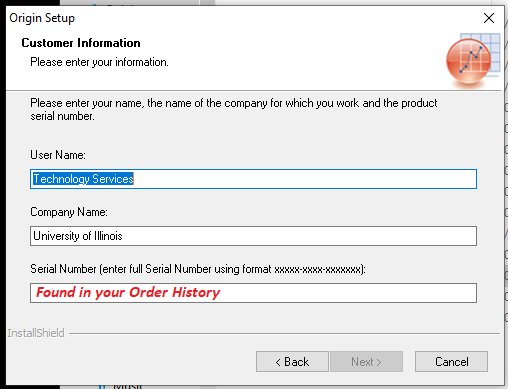
Task: Click the Serial Number input field
Action: (253, 293)
